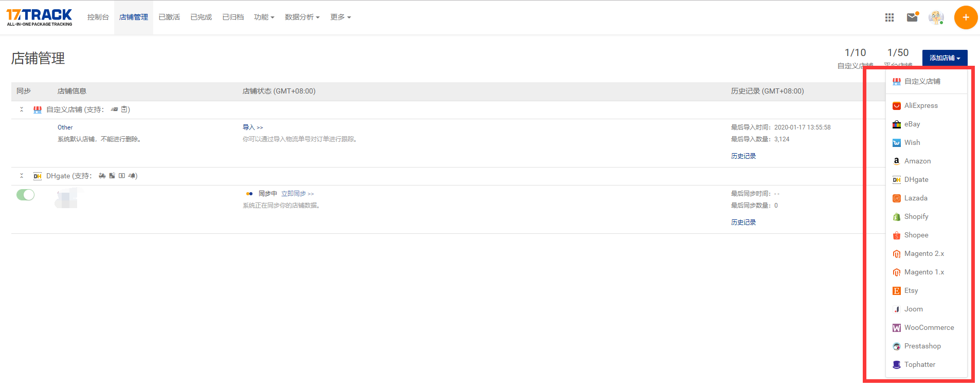Click the 立即同步 >> link
980x389 pixels.
pyautogui.click(x=297, y=194)
